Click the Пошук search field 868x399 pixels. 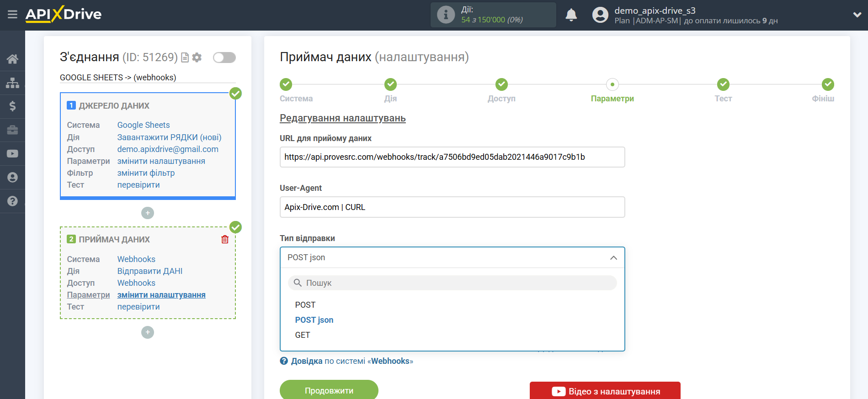tap(452, 283)
